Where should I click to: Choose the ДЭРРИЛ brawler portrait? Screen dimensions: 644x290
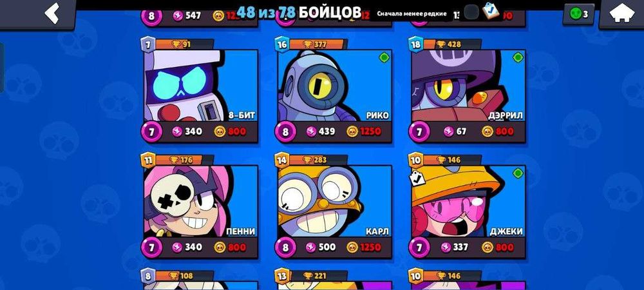click(x=469, y=86)
